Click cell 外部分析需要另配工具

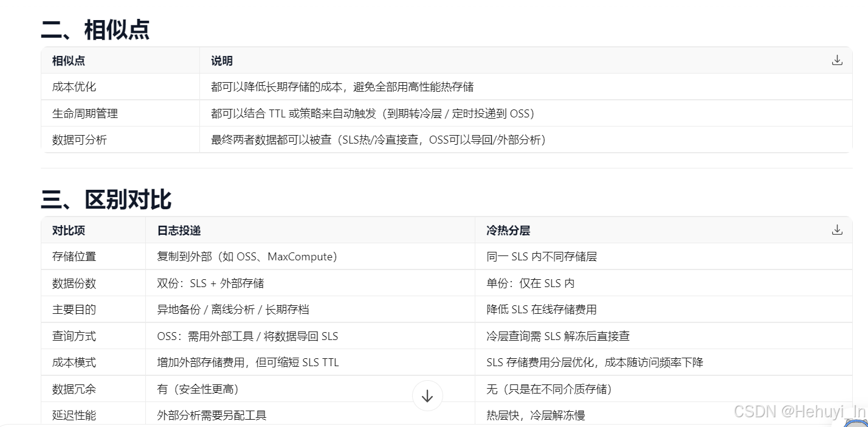point(212,415)
